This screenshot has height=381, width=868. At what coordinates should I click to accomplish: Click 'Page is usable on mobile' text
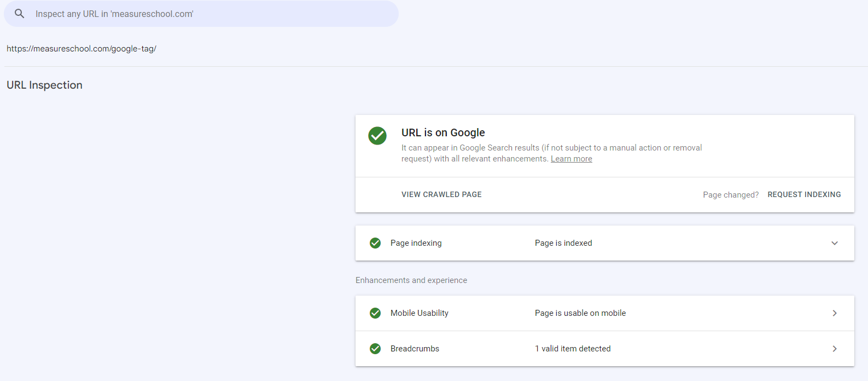[x=580, y=313]
